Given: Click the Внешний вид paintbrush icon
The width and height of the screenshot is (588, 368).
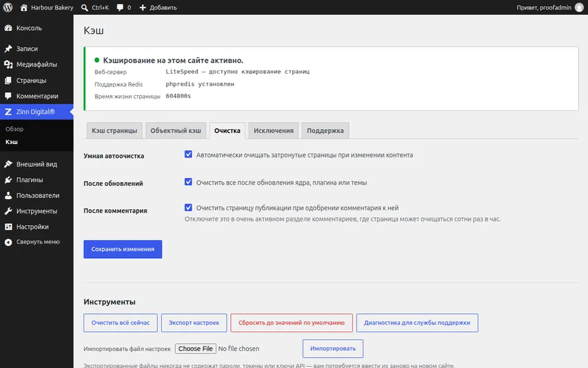Looking at the screenshot, I should pyautogui.click(x=8, y=164).
